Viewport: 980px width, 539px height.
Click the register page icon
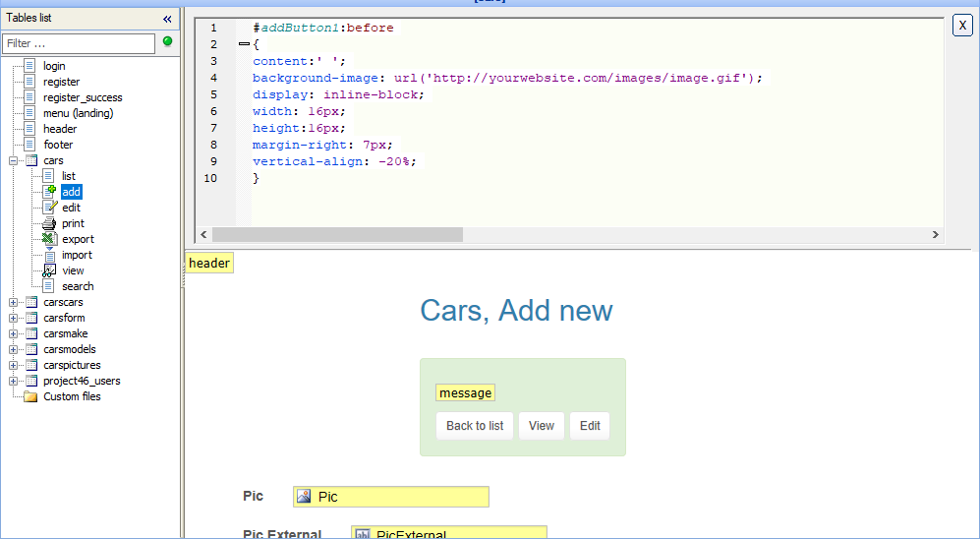tap(29, 82)
